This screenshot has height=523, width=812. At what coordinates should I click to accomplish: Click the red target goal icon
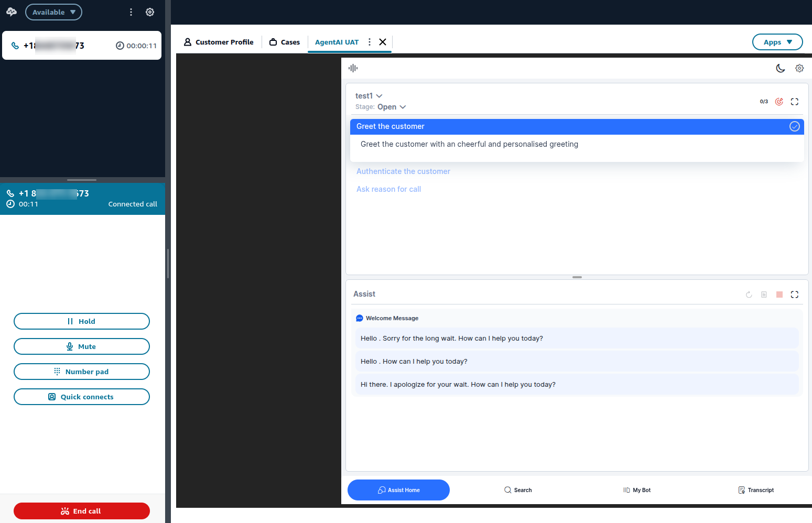(779, 102)
